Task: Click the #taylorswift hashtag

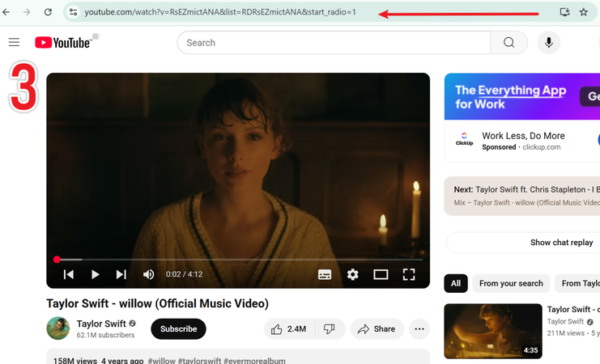Action: (x=199, y=361)
